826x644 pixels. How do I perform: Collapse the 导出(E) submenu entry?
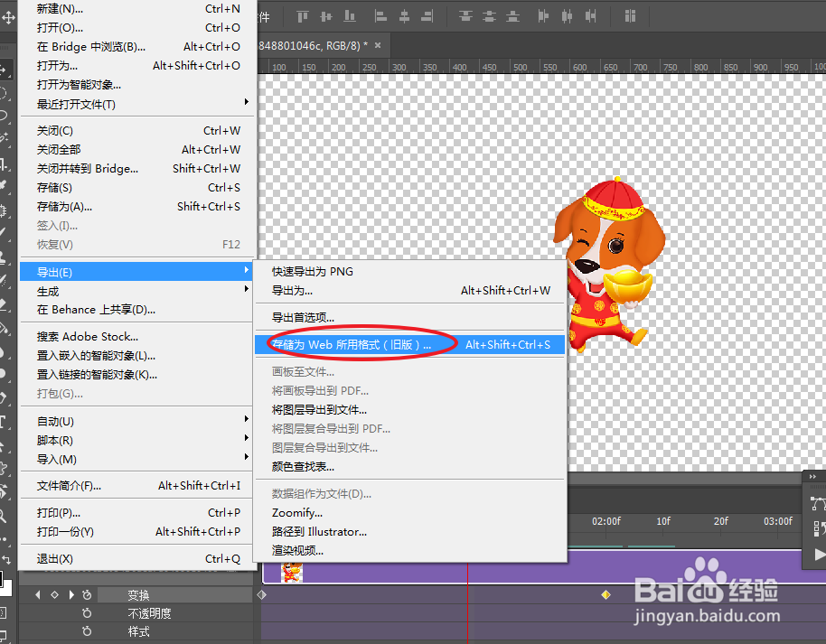[x=137, y=272]
